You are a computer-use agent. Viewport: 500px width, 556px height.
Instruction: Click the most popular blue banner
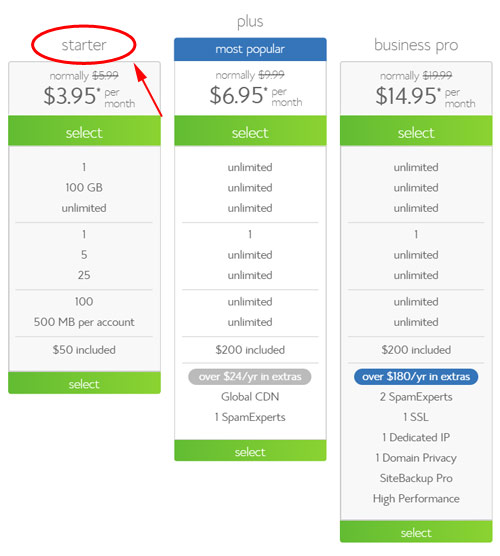(x=250, y=49)
